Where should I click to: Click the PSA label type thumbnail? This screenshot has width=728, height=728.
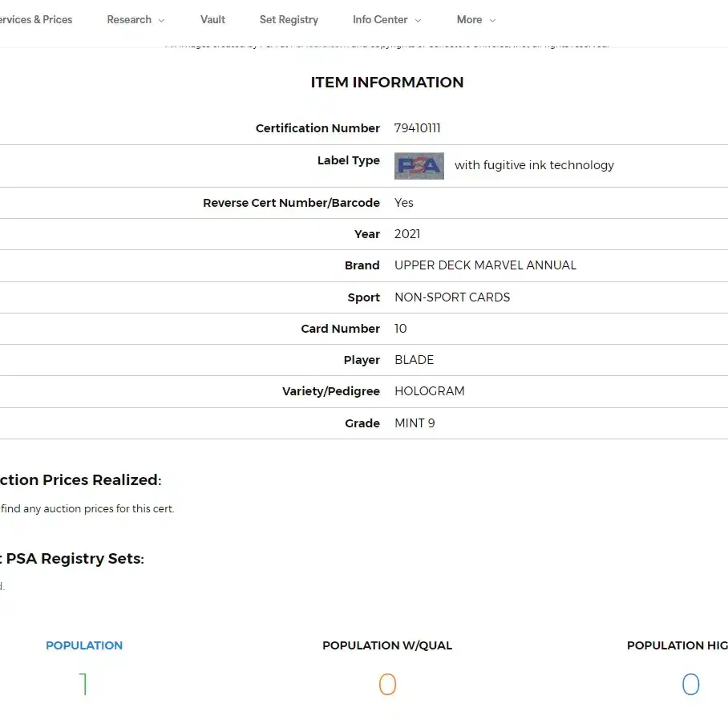(419, 166)
